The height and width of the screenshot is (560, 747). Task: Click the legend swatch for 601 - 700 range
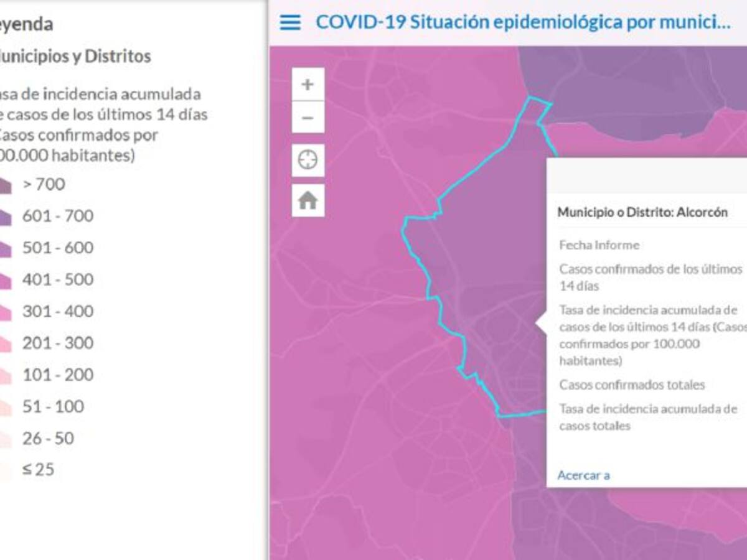(x=5, y=215)
